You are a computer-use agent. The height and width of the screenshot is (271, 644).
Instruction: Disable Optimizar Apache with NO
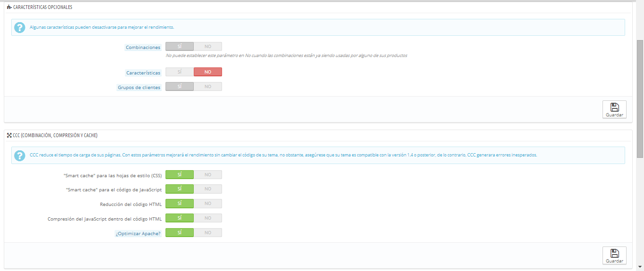coord(208,233)
